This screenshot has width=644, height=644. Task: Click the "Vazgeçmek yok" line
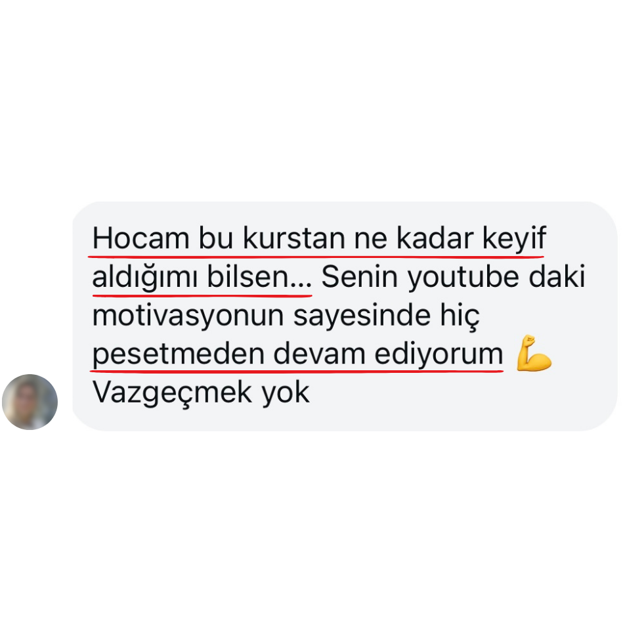201,393
